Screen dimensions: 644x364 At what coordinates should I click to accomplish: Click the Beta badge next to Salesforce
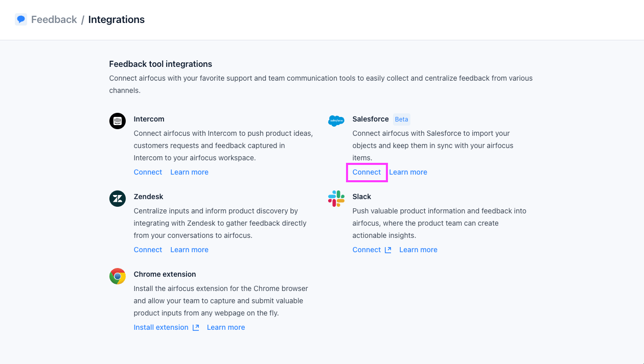(x=402, y=119)
